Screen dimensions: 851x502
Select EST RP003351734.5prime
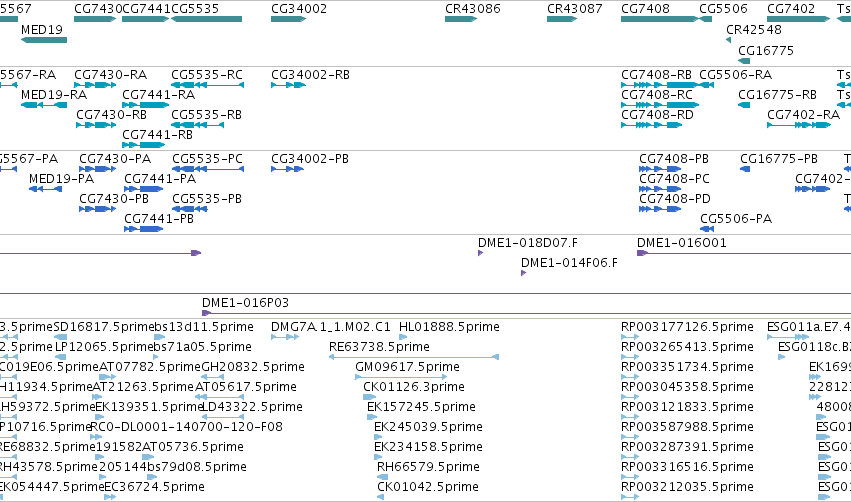pos(630,377)
